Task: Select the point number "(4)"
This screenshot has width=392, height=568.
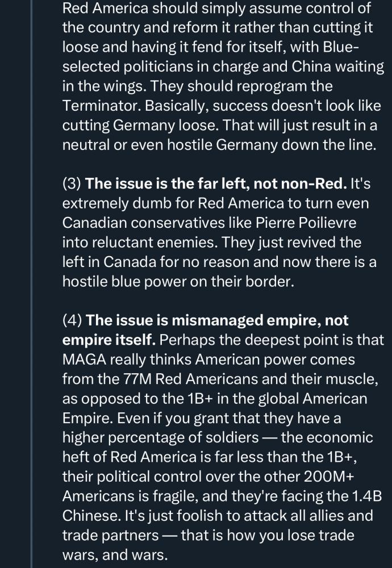Action: (72, 320)
